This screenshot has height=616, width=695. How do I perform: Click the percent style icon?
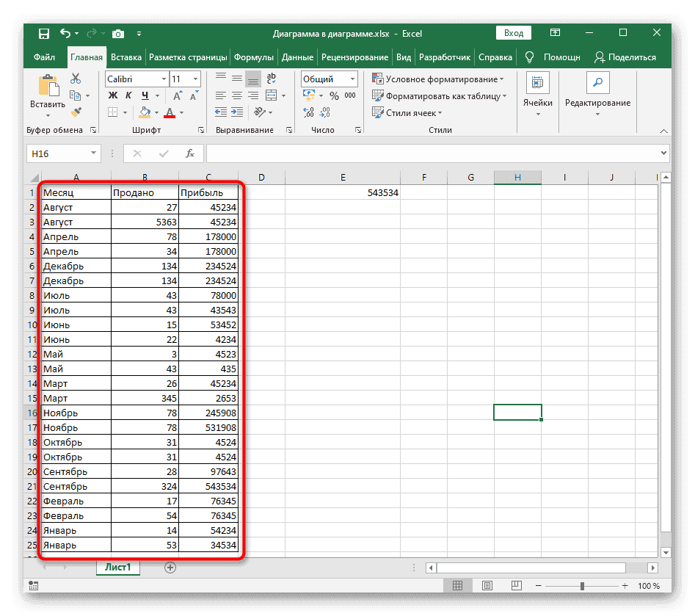[x=334, y=95]
